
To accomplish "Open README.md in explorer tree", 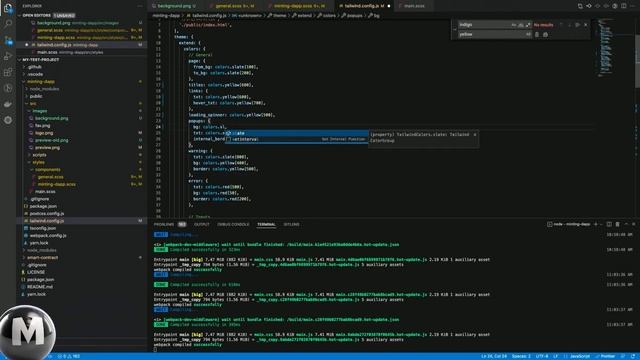I will click(40, 287).
